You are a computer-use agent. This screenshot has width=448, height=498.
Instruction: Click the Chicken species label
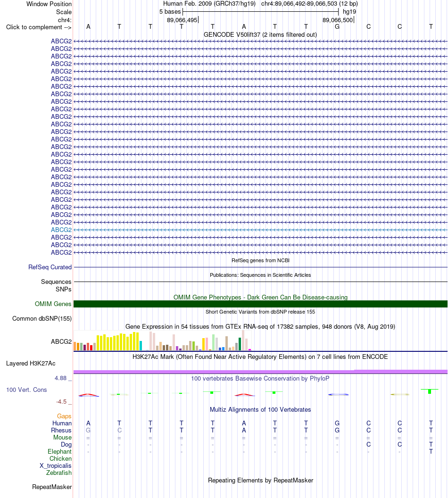click(x=61, y=458)
